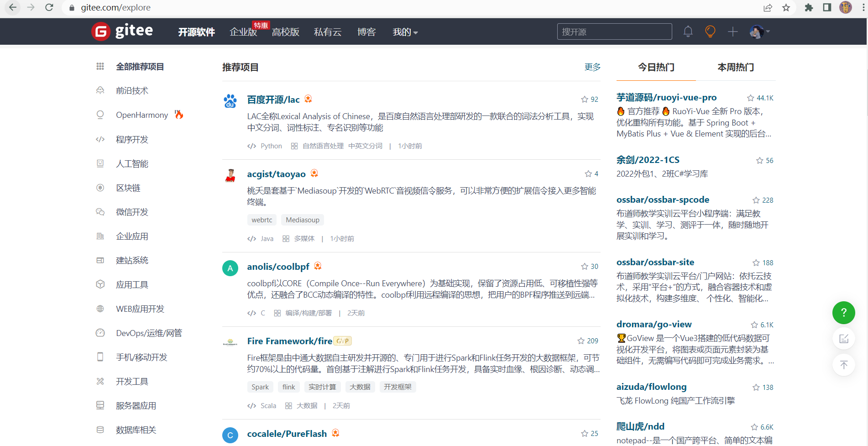
Task: Select OpenHarmony category
Action: click(142, 115)
